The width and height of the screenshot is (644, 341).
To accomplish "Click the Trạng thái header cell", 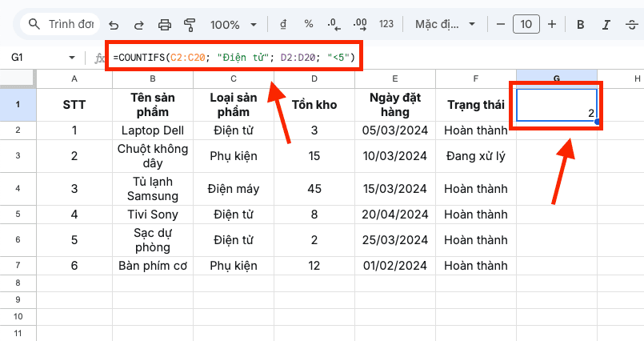I will pos(476,105).
